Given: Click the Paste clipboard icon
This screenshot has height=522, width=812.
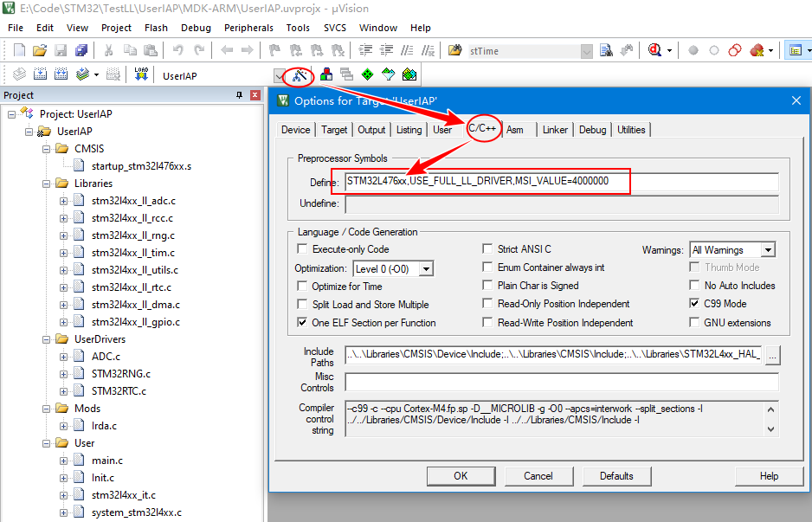Looking at the screenshot, I should pyautogui.click(x=150, y=50).
